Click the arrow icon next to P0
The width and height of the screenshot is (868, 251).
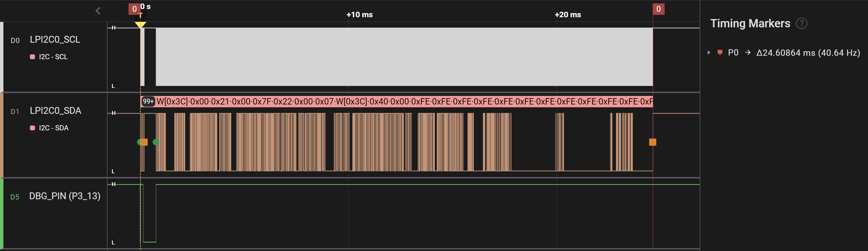748,53
